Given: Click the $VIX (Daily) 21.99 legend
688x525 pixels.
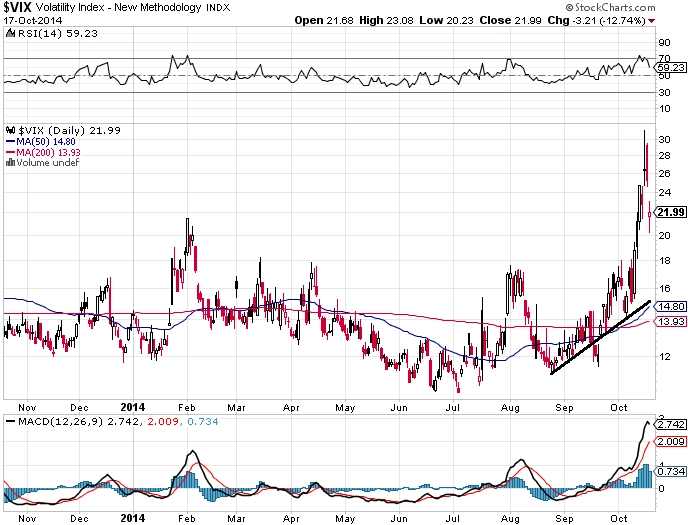Looking at the screenshot, I should pos(69,130).
